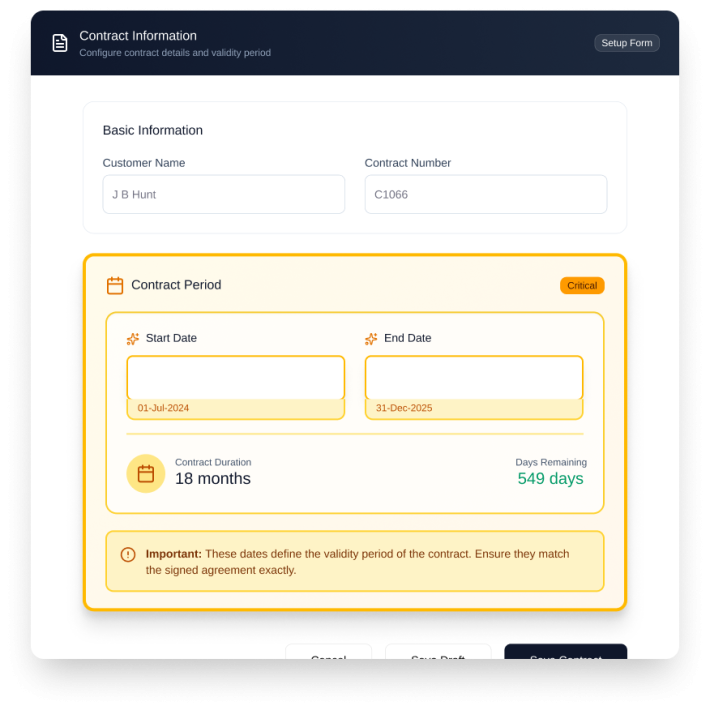Viewport: 710px width, 710px height.
Task: Click the sparkle icon next to End Date
Action: 371,339
